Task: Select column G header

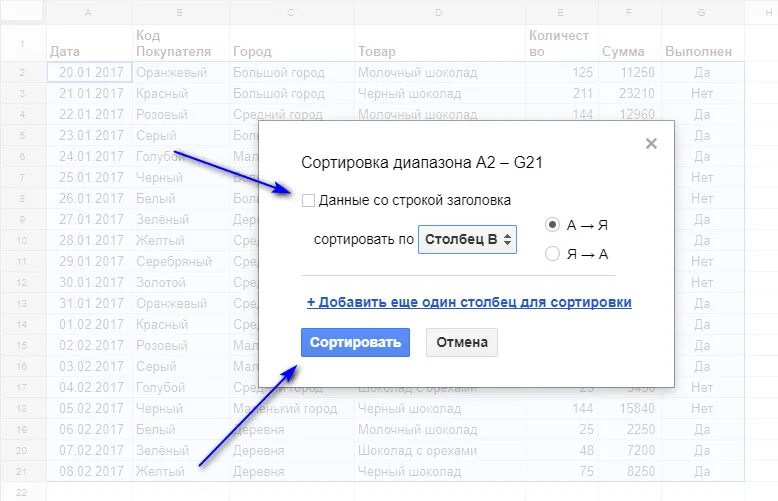Action: coord(703,12)
